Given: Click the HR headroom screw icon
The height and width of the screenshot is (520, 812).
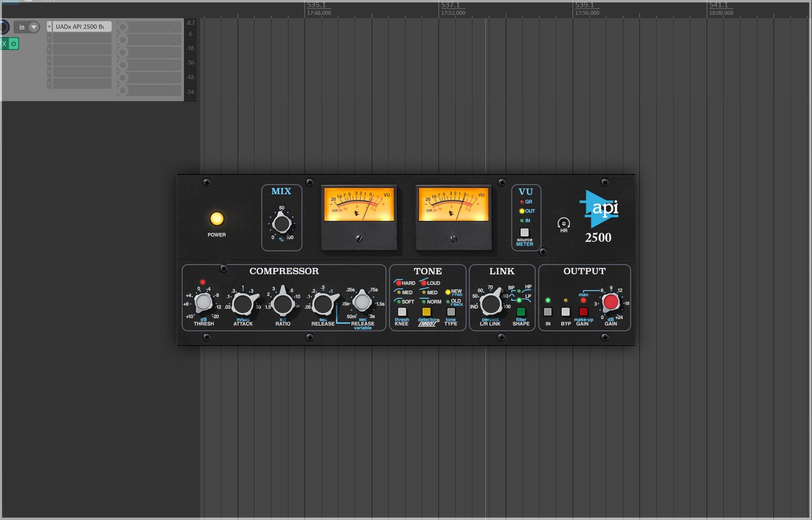Looking at the screenshot, I should point(563,223).
